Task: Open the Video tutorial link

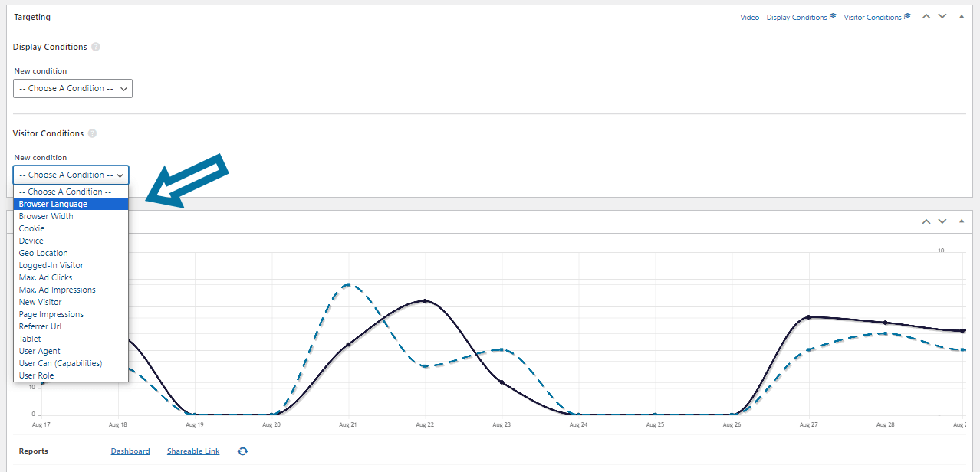Action: point(749,17)
